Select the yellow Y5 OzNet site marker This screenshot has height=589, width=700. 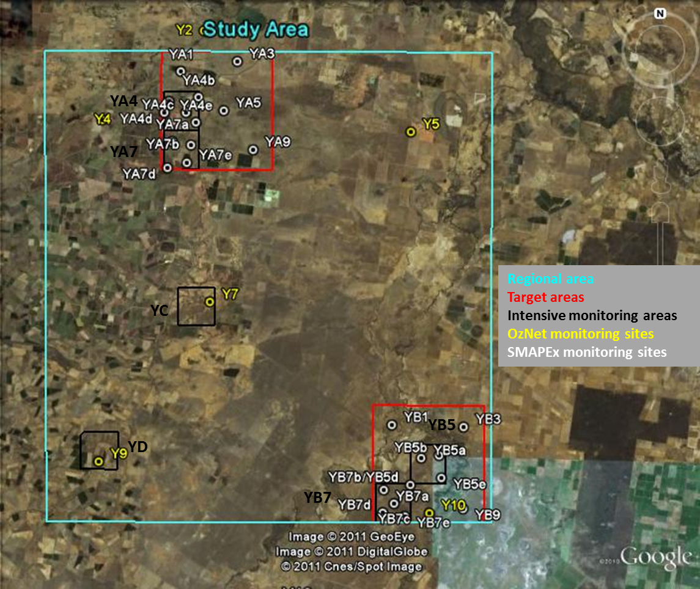411,131
